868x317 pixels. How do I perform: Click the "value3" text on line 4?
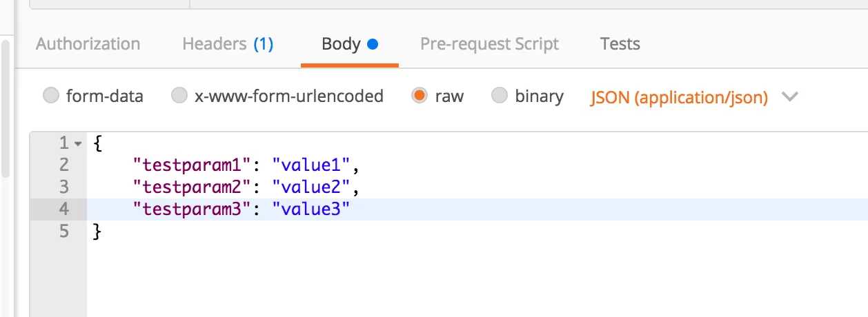coord(312,209)
